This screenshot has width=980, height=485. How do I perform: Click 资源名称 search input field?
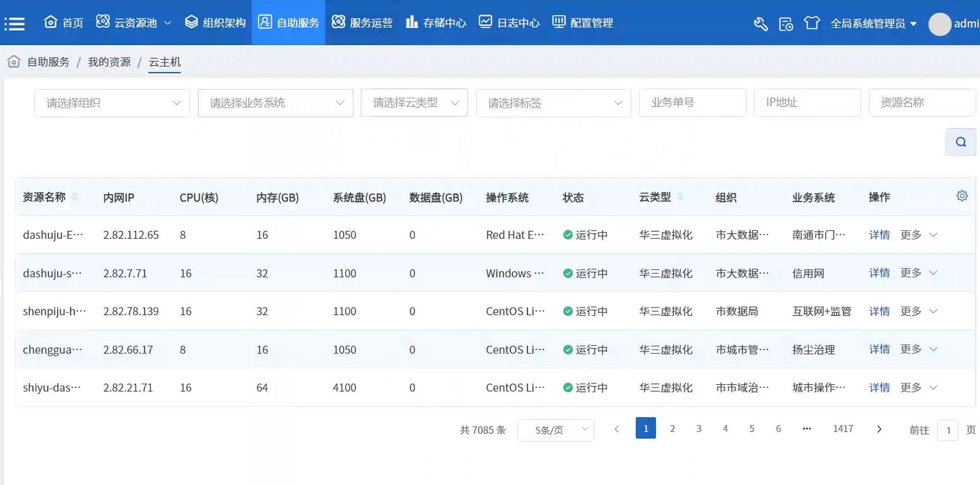click(x=922, y=103)
